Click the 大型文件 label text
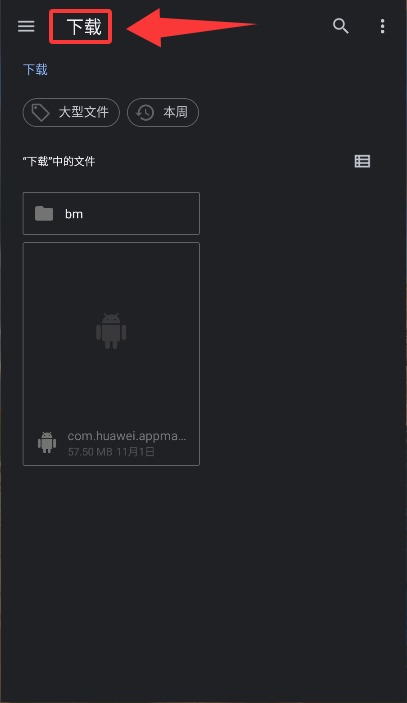The height and width of the screenshot is (703, 407). 84,112
